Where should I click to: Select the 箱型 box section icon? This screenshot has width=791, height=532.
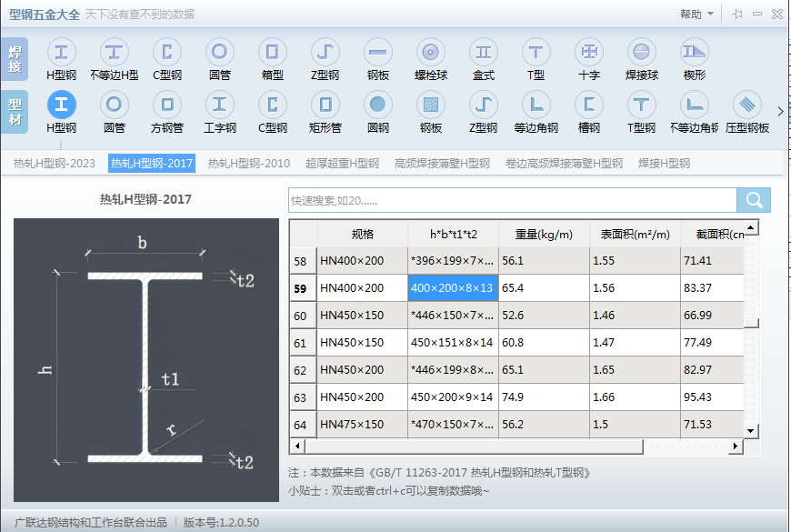(272, 53)
